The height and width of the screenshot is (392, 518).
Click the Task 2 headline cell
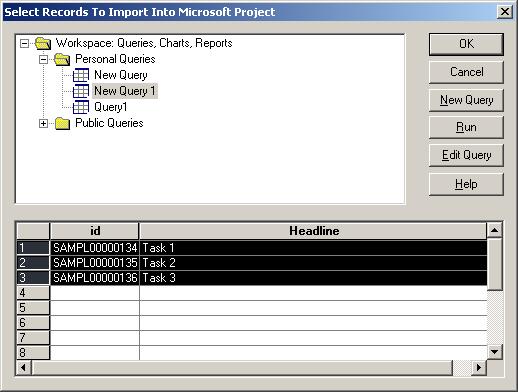coord(313,263)
